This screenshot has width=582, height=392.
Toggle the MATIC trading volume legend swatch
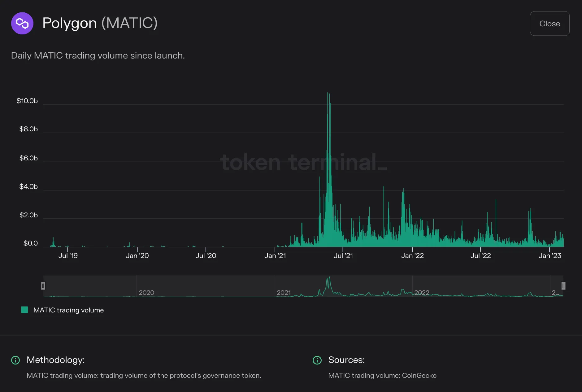click(24, 310)
